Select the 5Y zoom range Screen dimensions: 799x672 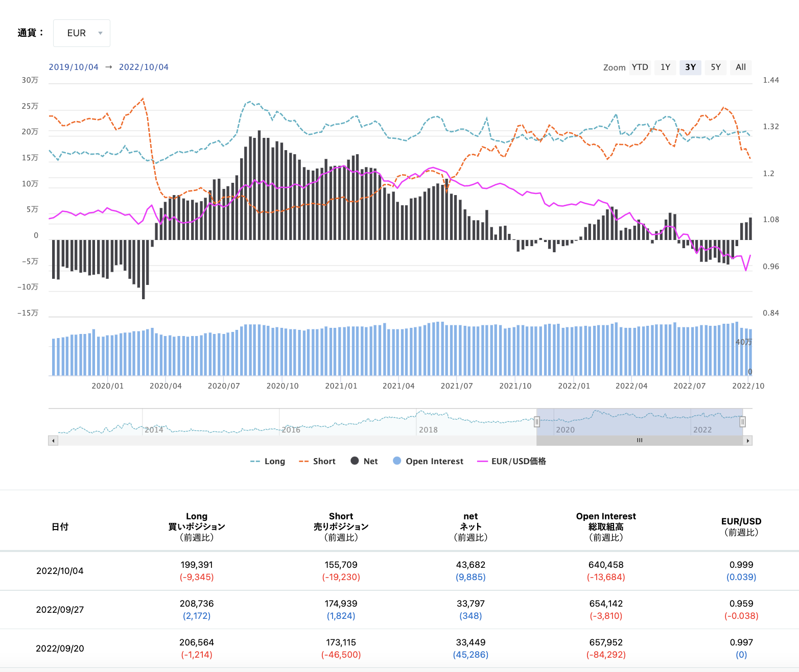click(x=716, y=67)
